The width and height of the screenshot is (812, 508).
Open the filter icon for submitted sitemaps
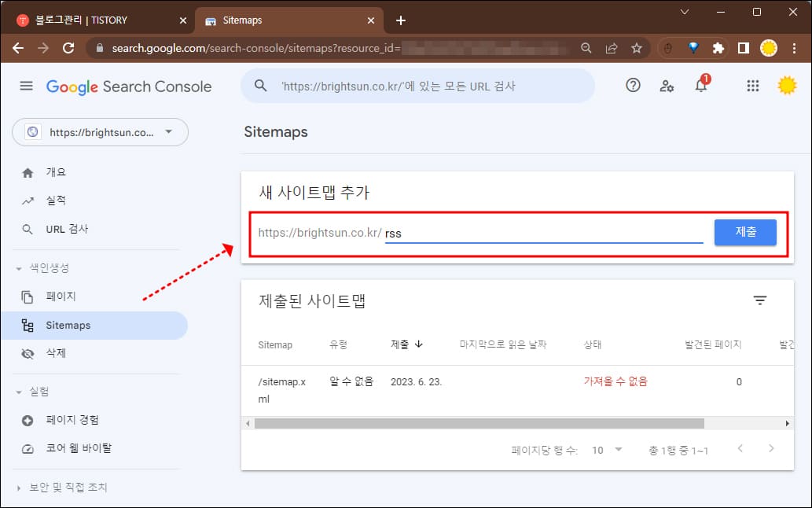point(759,300)
